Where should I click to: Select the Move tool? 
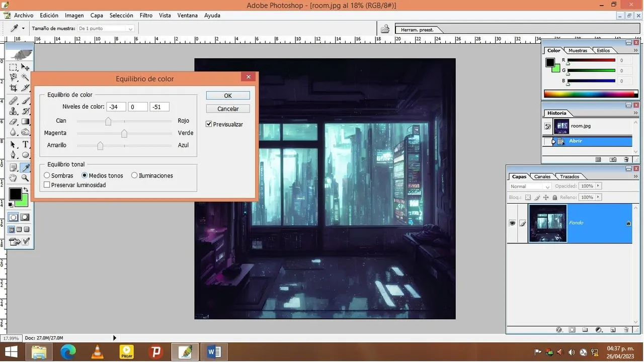25,67
